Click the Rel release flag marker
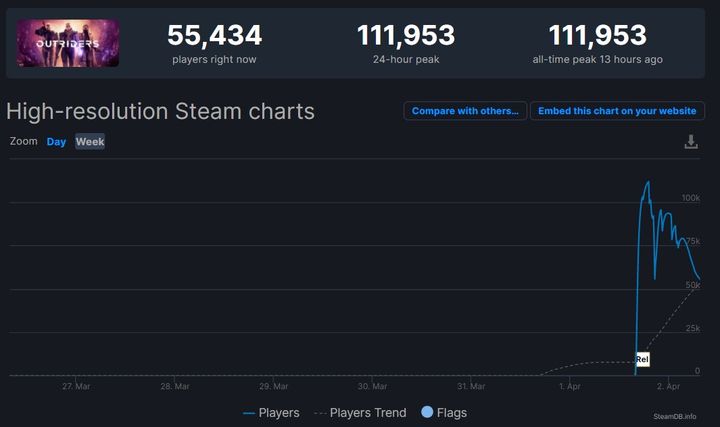720x427 pixels. pos(642,359)
